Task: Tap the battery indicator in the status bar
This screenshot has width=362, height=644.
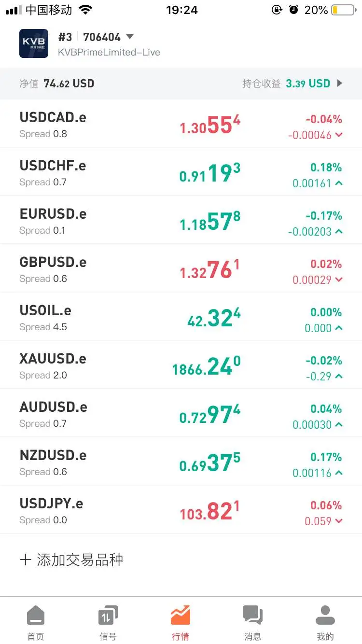Action: pos(343,10)
